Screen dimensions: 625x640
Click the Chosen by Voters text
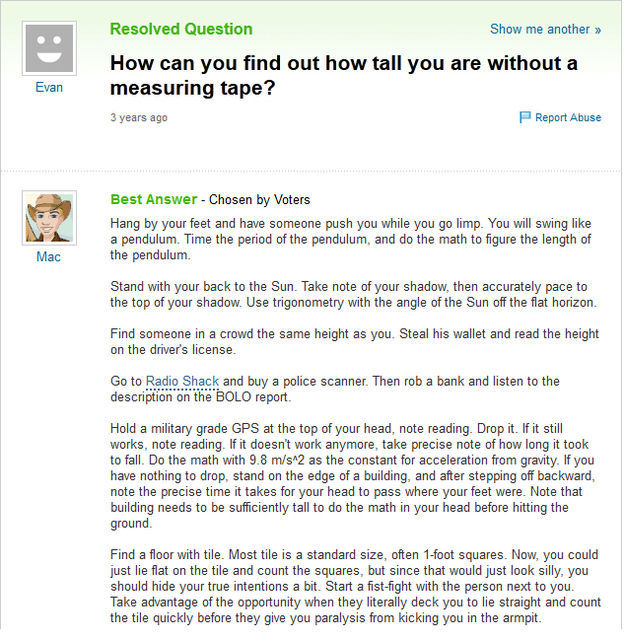tap(259, 200)
